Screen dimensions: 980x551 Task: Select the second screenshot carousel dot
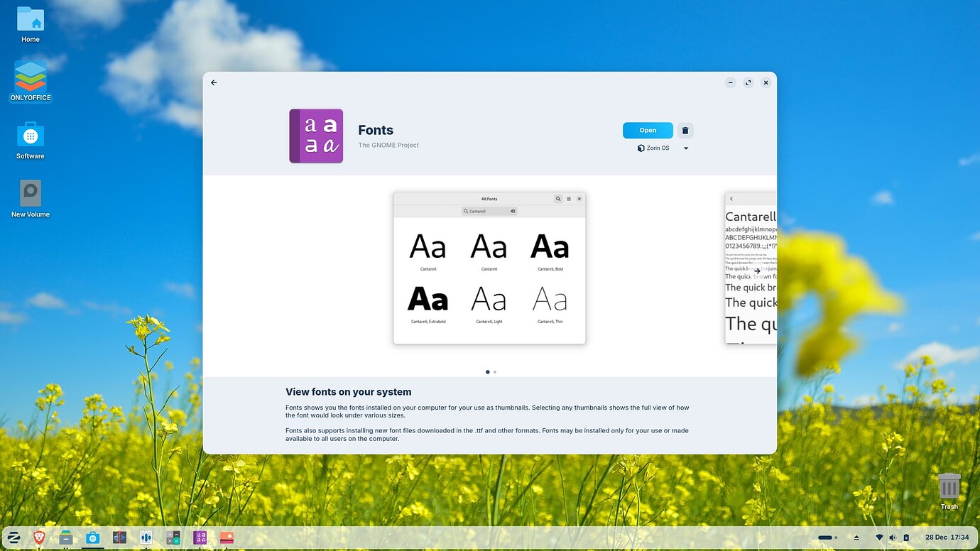[x=494, y=371]
